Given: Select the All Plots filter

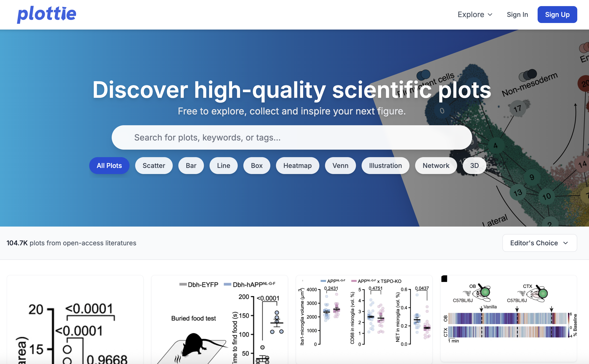Looking at the screenshot, I should coord(109,166).
